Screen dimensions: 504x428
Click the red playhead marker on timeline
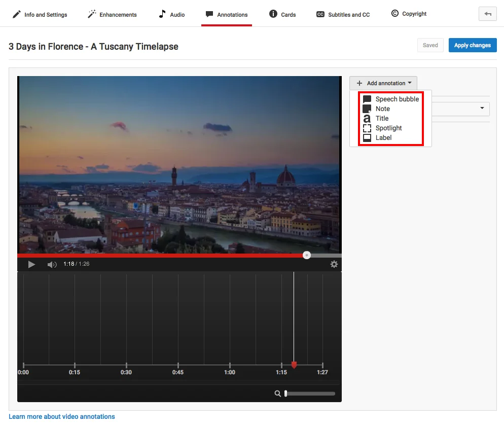pos(294,365)
